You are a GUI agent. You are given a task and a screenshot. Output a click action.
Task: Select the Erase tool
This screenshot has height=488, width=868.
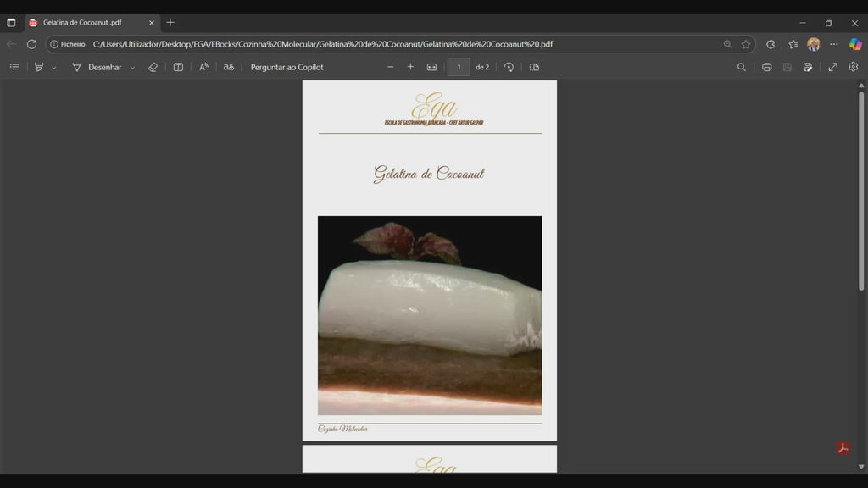pyautogui.click(x=153, y=67)
